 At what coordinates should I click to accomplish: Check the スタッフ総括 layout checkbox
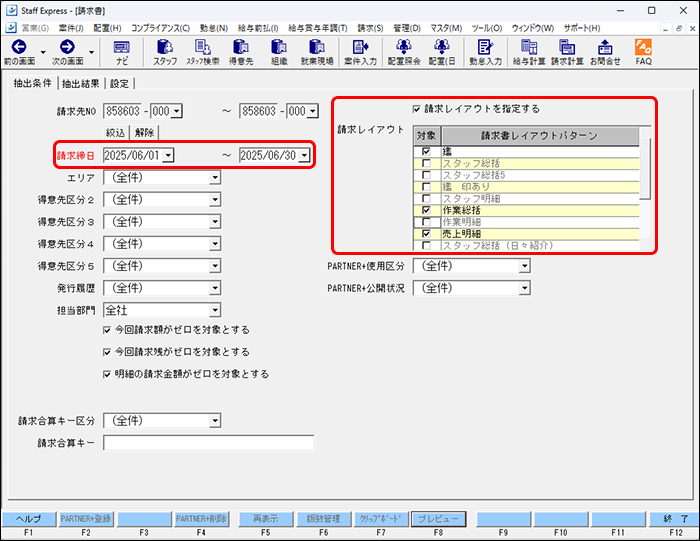coord(426,163)
